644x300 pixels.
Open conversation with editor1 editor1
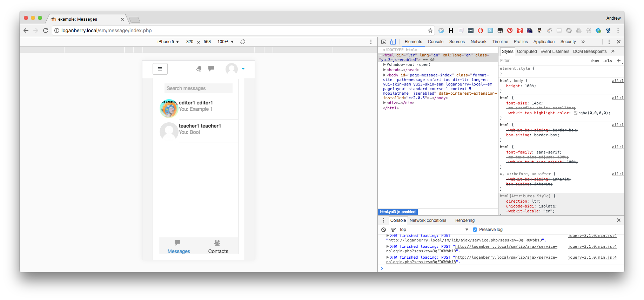click(x=199, y=108)
